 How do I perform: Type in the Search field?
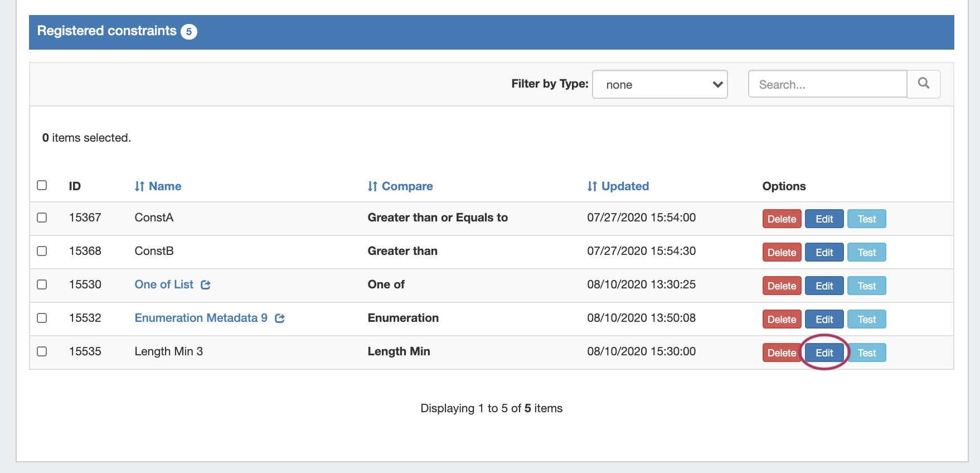click(827, 84)
